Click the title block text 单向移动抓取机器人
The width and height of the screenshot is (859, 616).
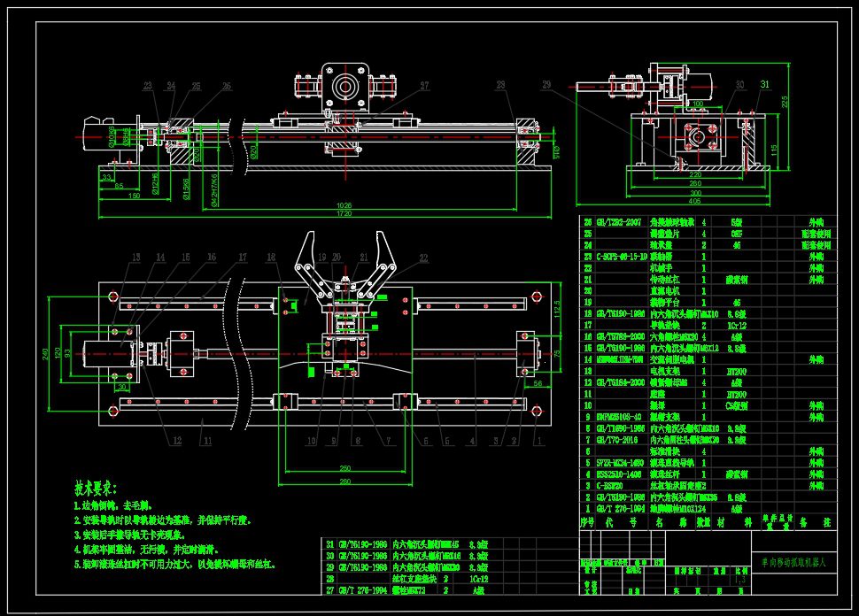793,562
